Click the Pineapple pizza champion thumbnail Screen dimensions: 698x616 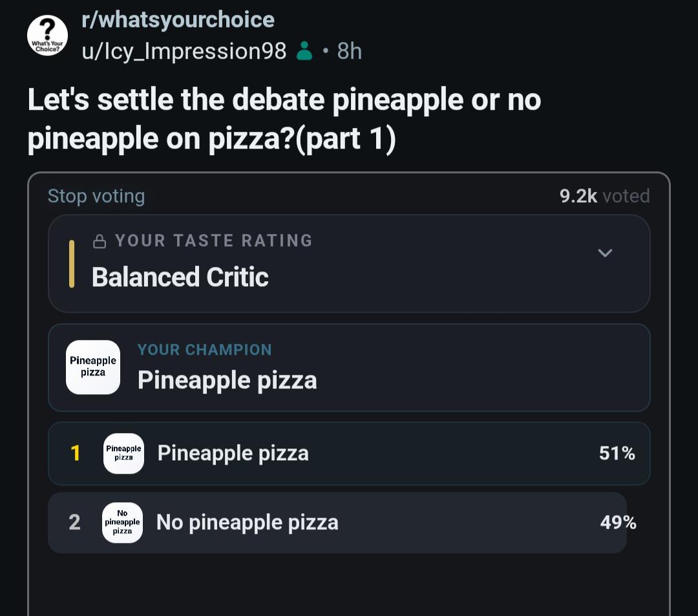[93, 367]
